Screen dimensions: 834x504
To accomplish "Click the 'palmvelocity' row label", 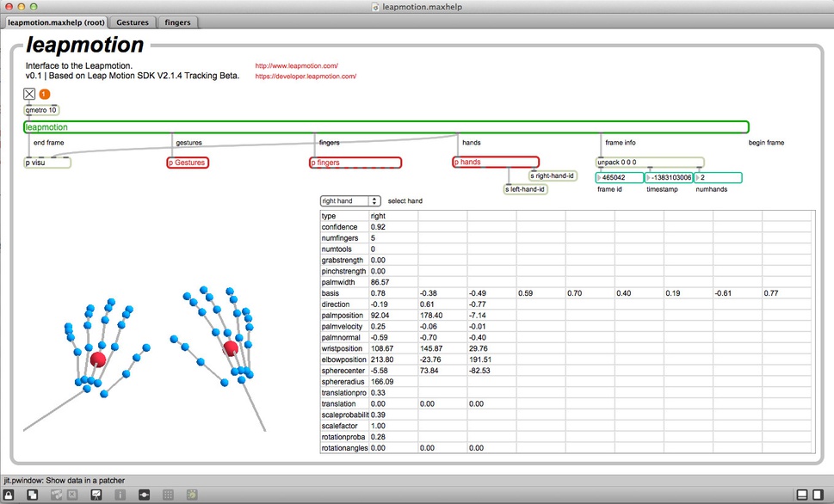I will coord(342,327).
